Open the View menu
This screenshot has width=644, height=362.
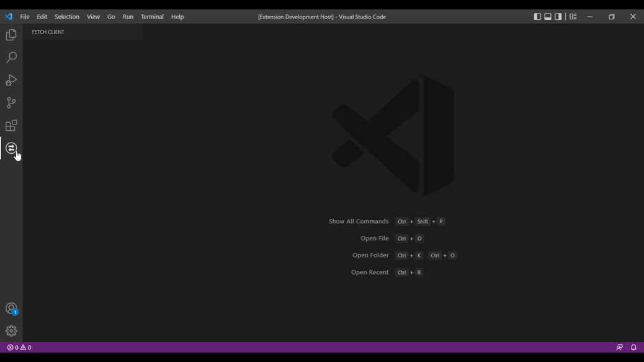pos(93,17)
